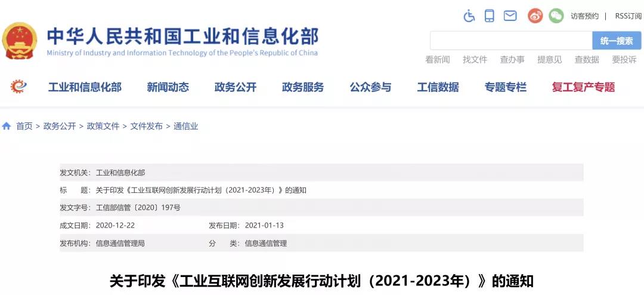Click the red gear icon beside navigation
Screen dimensions: 644x295
pyautogui.click(x=18, y=87)
